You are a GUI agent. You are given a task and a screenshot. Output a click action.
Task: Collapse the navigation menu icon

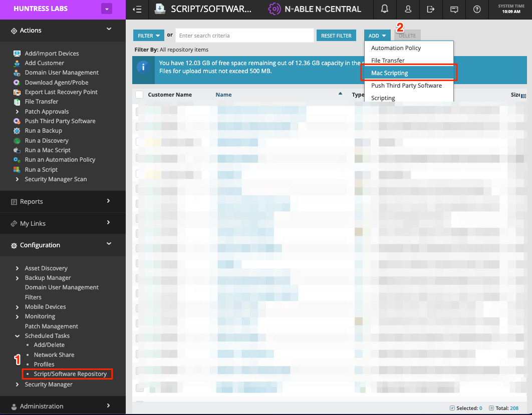(x=137, y=9)
